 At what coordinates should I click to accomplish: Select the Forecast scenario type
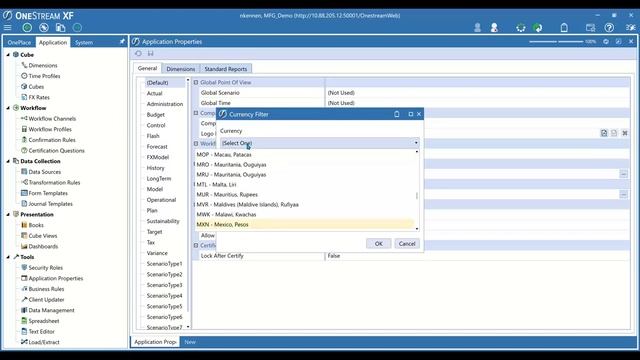(x=157, y=147)
